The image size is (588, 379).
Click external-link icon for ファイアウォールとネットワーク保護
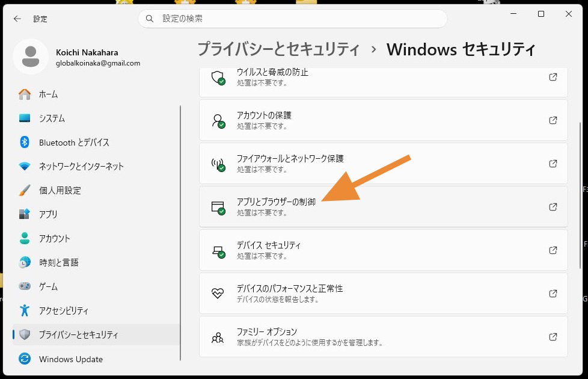553,164
